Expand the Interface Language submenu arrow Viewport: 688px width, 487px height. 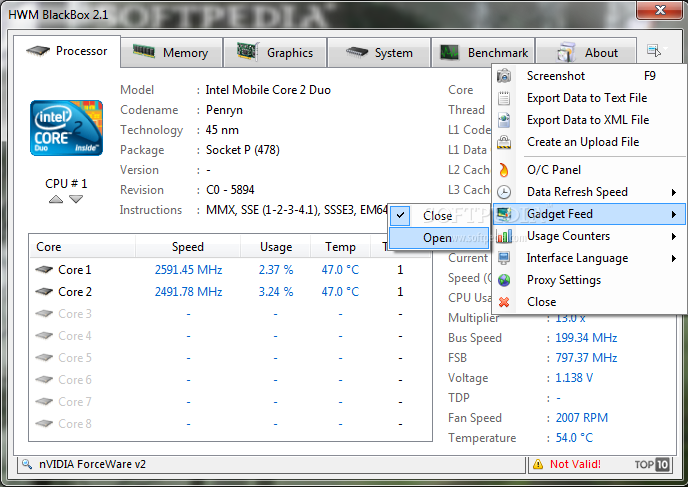coord(674,258)
